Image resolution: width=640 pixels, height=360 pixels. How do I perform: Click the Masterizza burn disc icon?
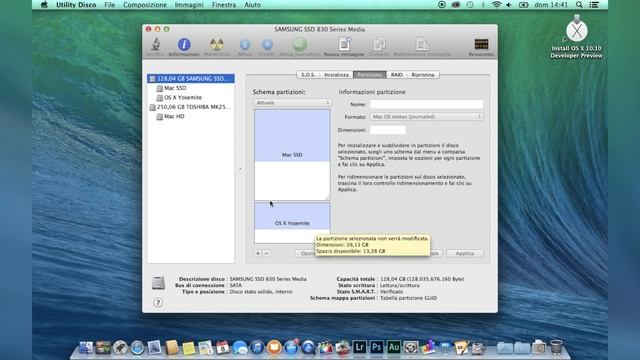(x=217, y=44)
